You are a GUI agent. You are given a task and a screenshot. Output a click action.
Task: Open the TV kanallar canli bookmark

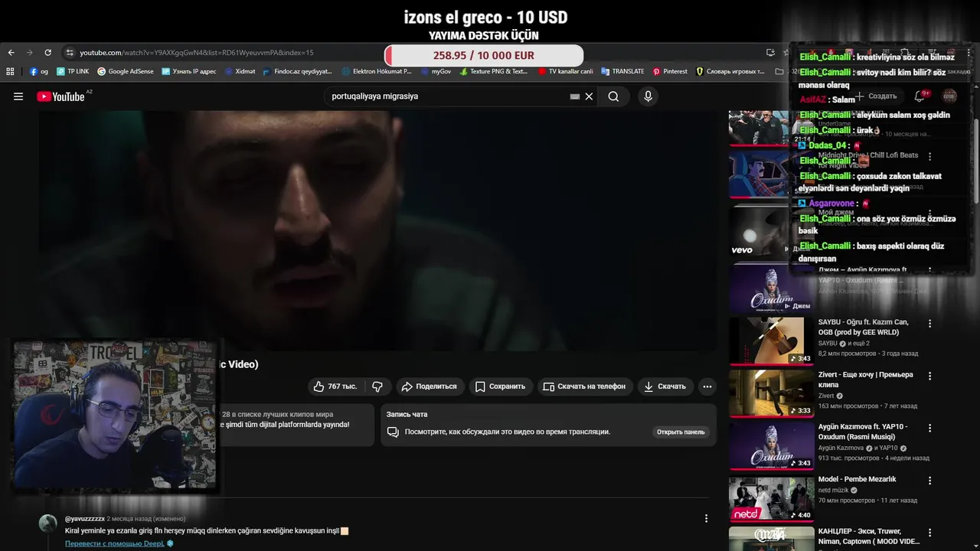(x=566, y=71)
